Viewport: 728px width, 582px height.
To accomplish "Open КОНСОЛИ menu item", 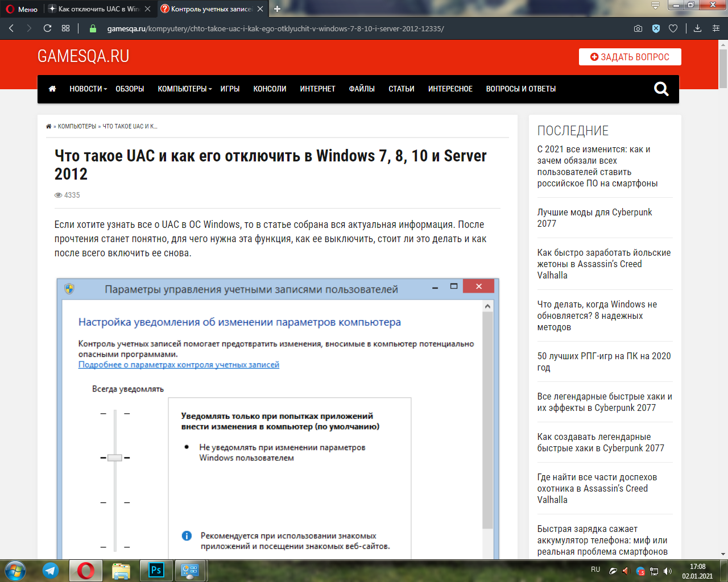I will click(270, 89).
